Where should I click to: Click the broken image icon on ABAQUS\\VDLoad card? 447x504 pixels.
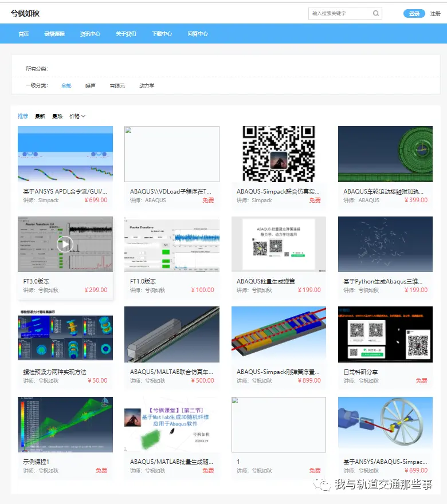coord(128,130)
